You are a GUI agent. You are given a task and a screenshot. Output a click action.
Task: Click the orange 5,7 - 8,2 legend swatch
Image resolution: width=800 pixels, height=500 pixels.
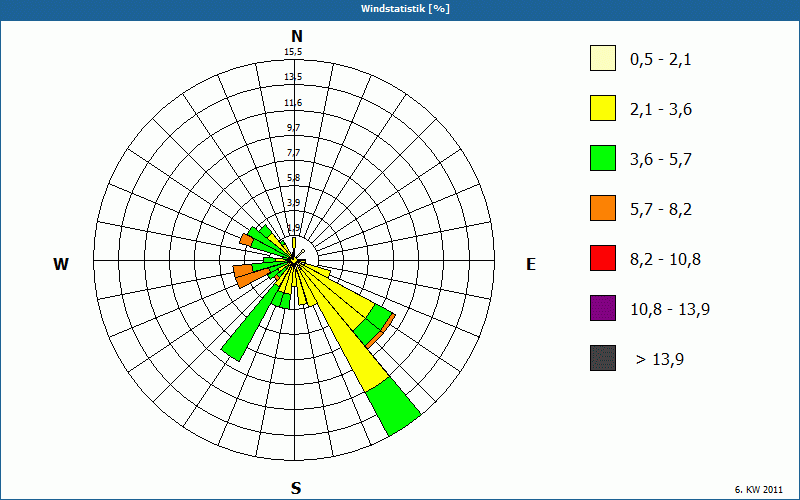click(x=603, y=208)
